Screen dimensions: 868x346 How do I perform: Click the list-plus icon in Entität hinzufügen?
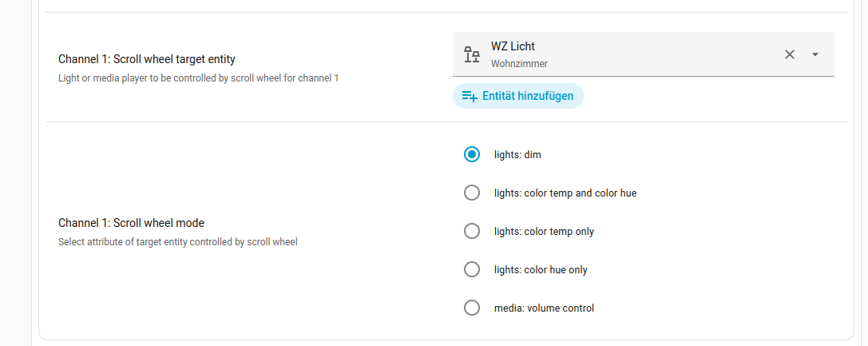(470, 96)
